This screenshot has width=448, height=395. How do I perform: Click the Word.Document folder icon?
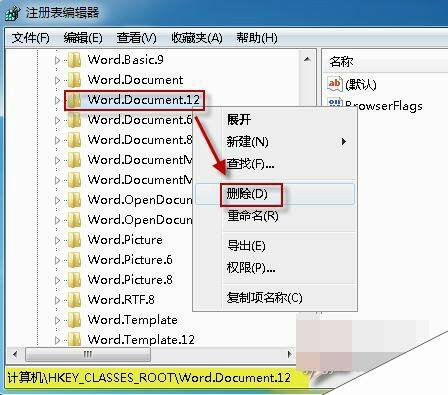pyautogui.click(x=74, y=80)
